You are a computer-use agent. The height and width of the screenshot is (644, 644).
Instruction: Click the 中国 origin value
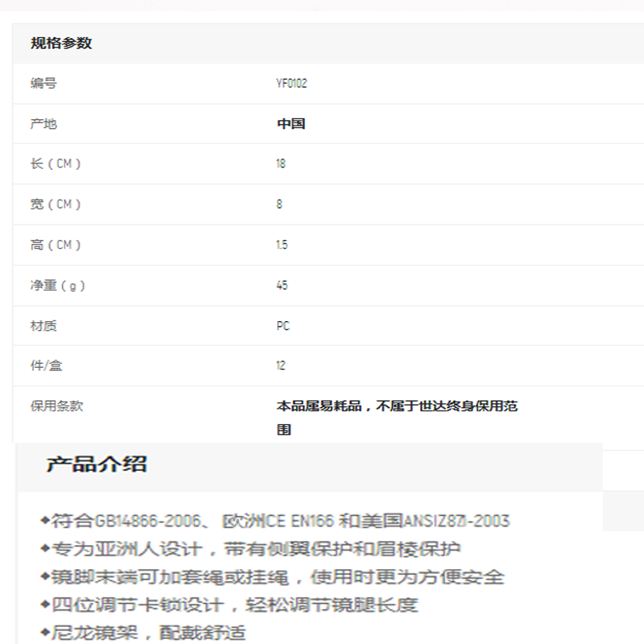coord(291,124)
